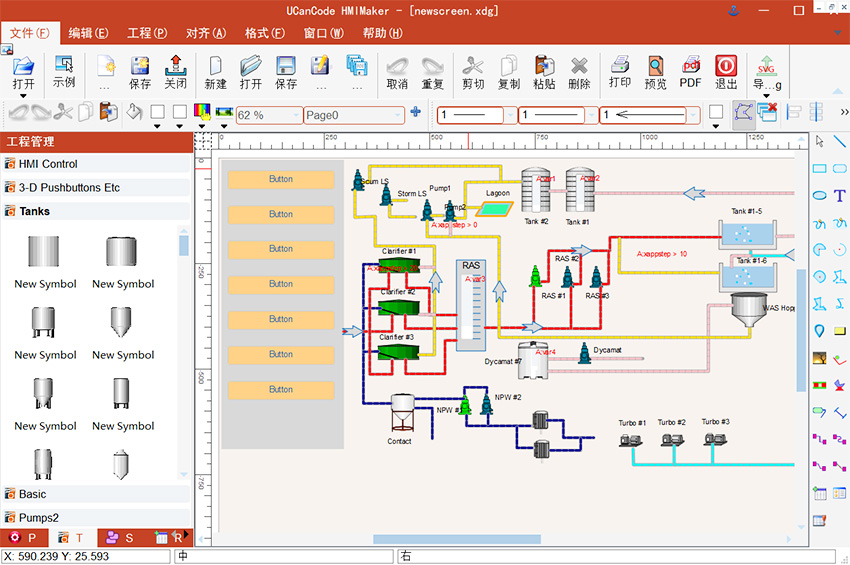This screenshot has height=565, width=850.
Task: Open the rainbow color palette swatch
Action: (202, 112)
